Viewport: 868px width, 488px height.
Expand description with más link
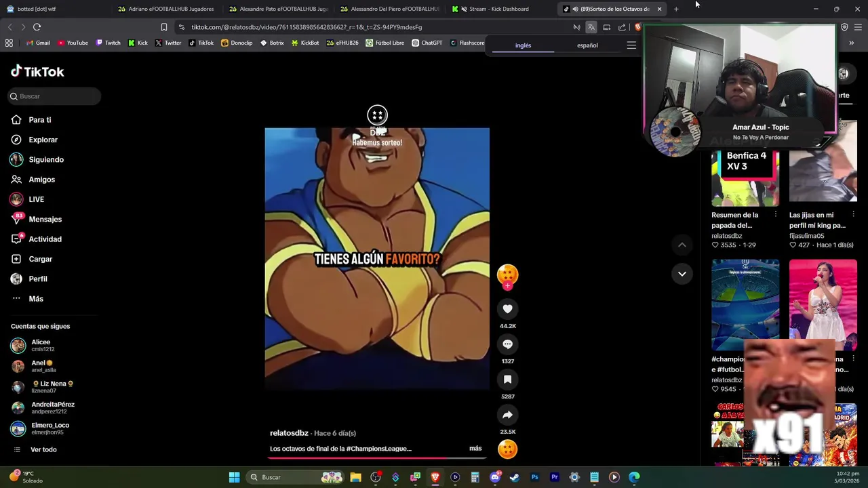coord(475,449)
